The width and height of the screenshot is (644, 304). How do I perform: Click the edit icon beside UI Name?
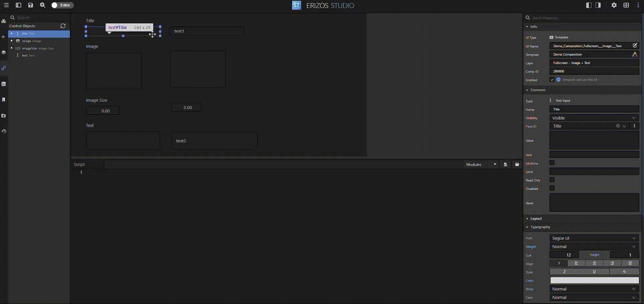pyautogui.click(x=635, y=45)
